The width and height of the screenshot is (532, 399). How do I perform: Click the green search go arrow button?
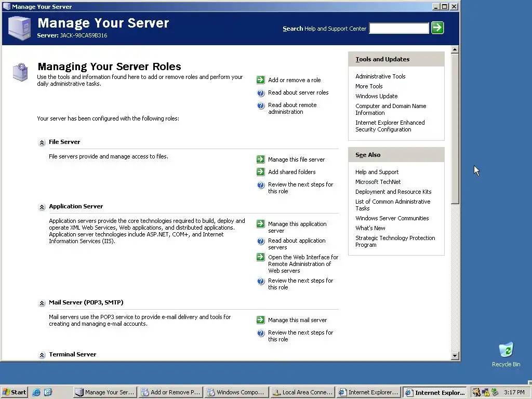(437, 28)
